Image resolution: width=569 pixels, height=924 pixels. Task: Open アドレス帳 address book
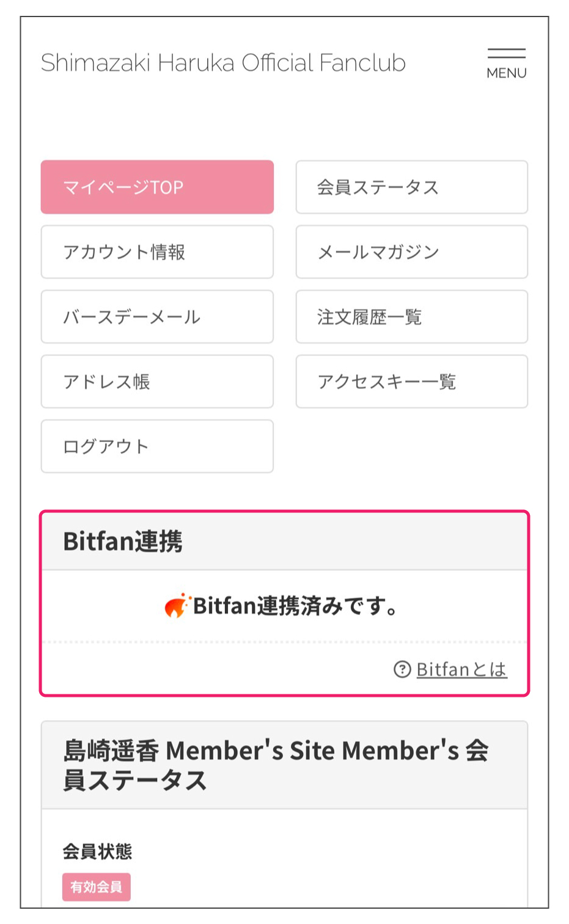pyautogui.click(x=157, y=381)
